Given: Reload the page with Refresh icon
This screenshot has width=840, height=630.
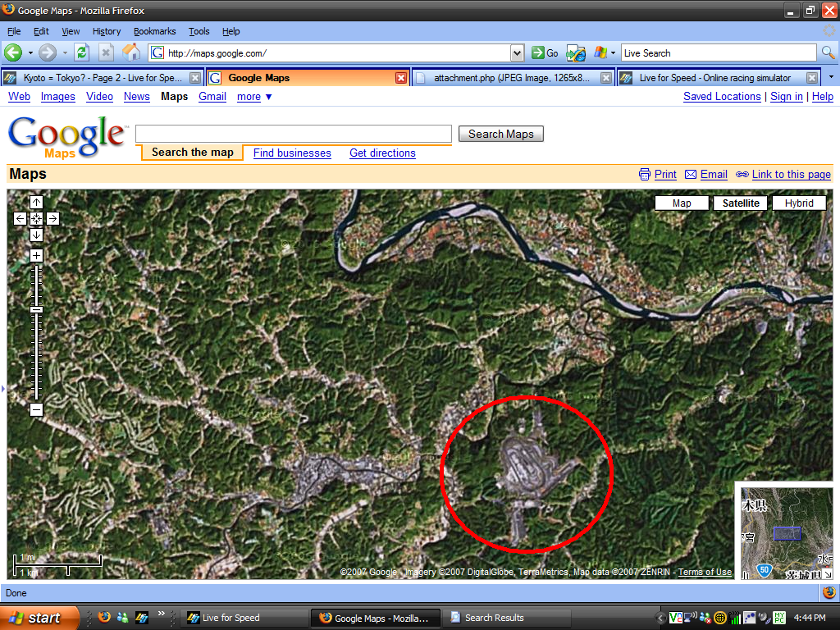Looking at the screenshot, I should (x=81, y=52).
